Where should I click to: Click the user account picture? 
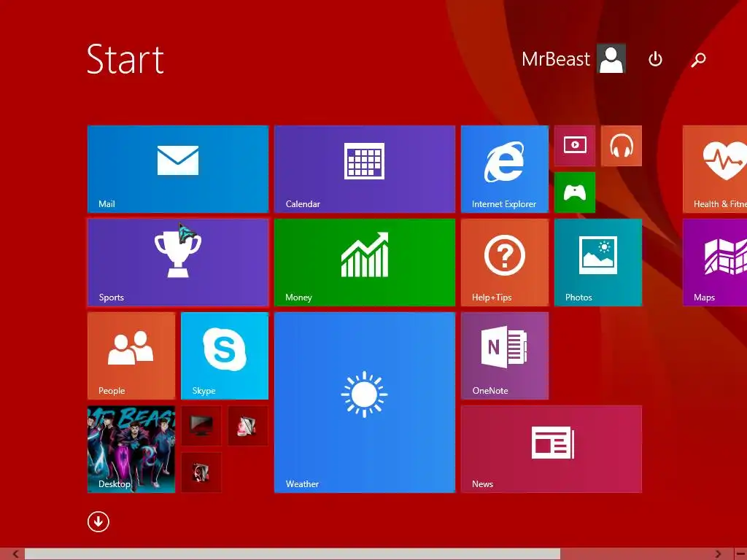click(x=612, y=59)
